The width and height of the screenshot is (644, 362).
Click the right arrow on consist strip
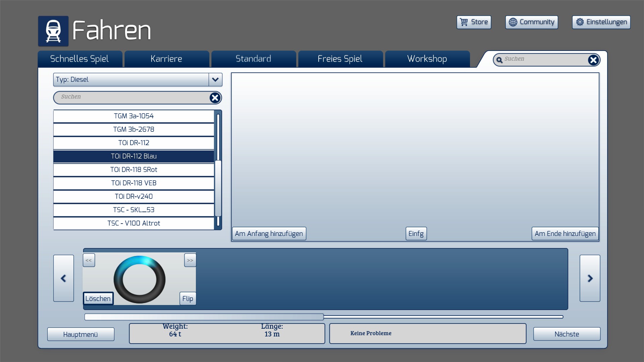pos(590,278)
